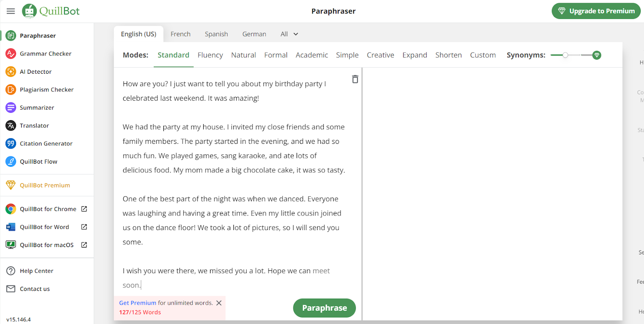Viewport: 644px width, 324px height.
Task: Open QuillBot Flow icon
Action: 11,162
